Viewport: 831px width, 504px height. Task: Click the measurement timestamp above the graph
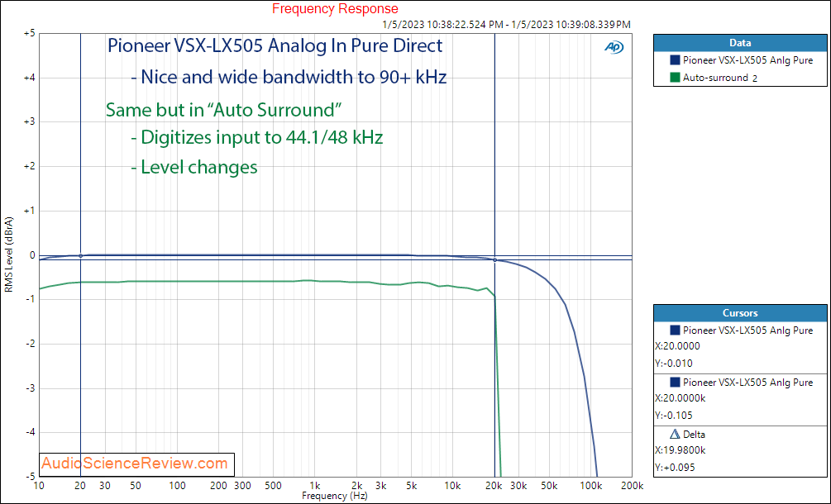pos(506,24)
